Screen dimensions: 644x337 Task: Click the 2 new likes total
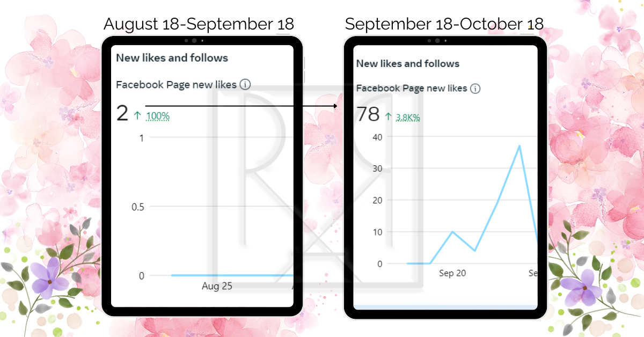[122, 113]
